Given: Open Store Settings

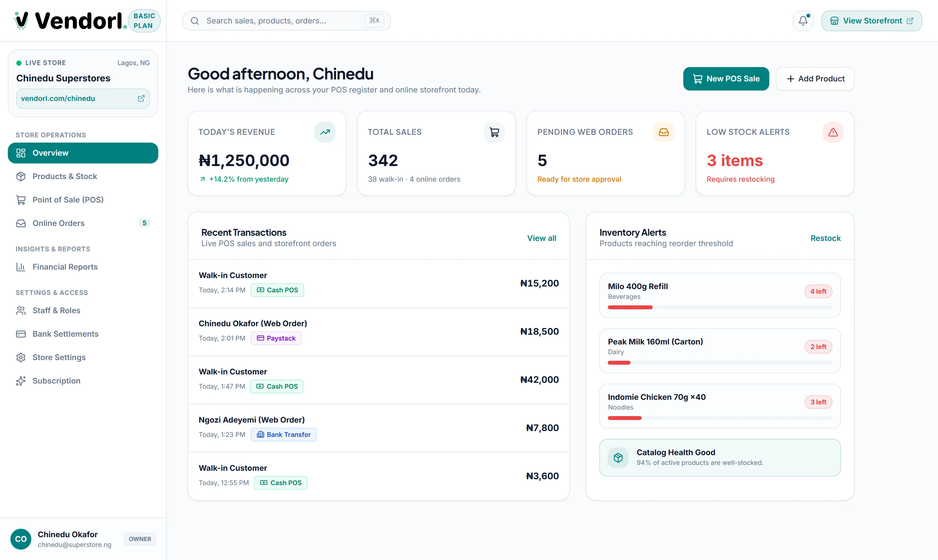Looking at the screenshot, I should (x=83, y=357).
